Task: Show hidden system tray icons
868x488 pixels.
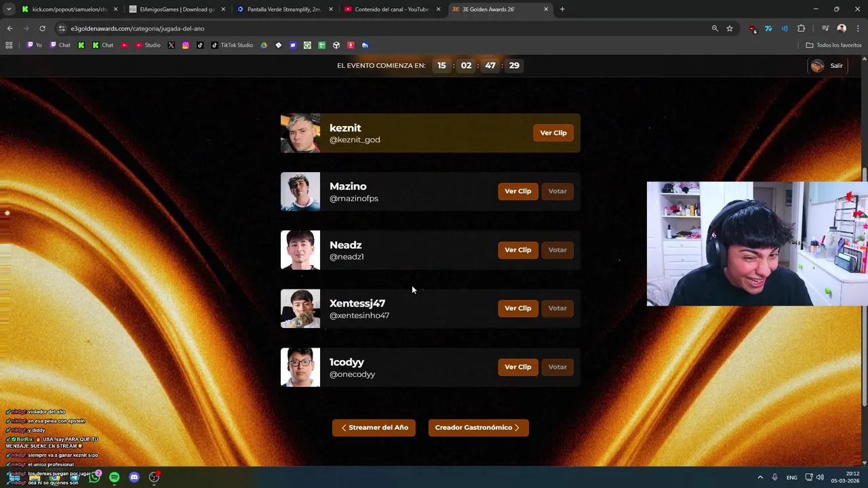Action: click(760, 477)
